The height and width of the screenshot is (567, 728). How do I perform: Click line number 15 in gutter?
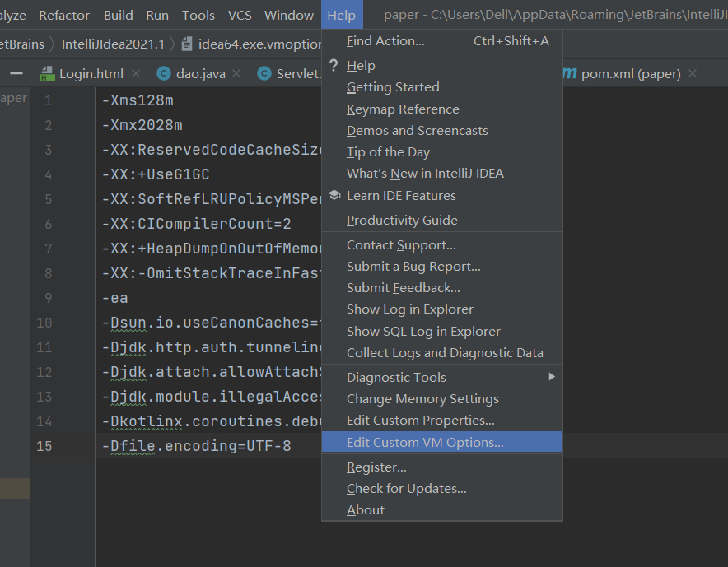[x=44, y=446]
